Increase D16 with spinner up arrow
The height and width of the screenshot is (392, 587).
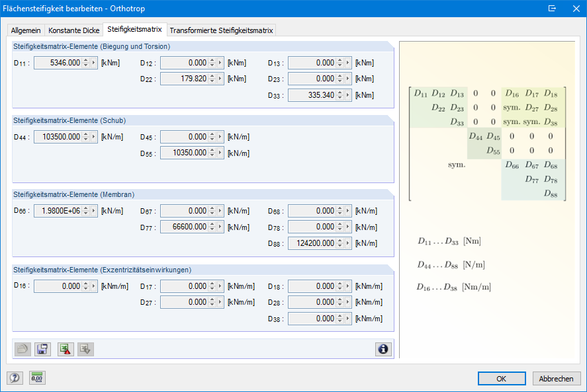86,284
